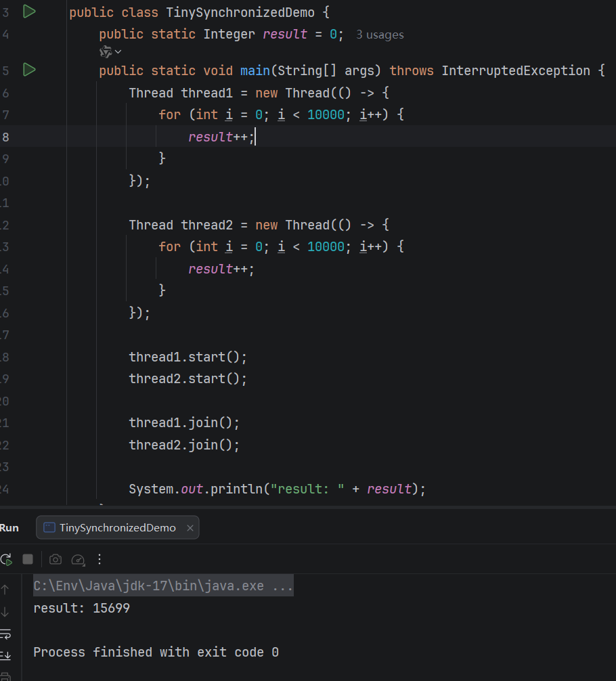Click the "3 usages" inlay hint
This screenshot has height=681, width=616.
pyautogui.click(x=380, y=35)
